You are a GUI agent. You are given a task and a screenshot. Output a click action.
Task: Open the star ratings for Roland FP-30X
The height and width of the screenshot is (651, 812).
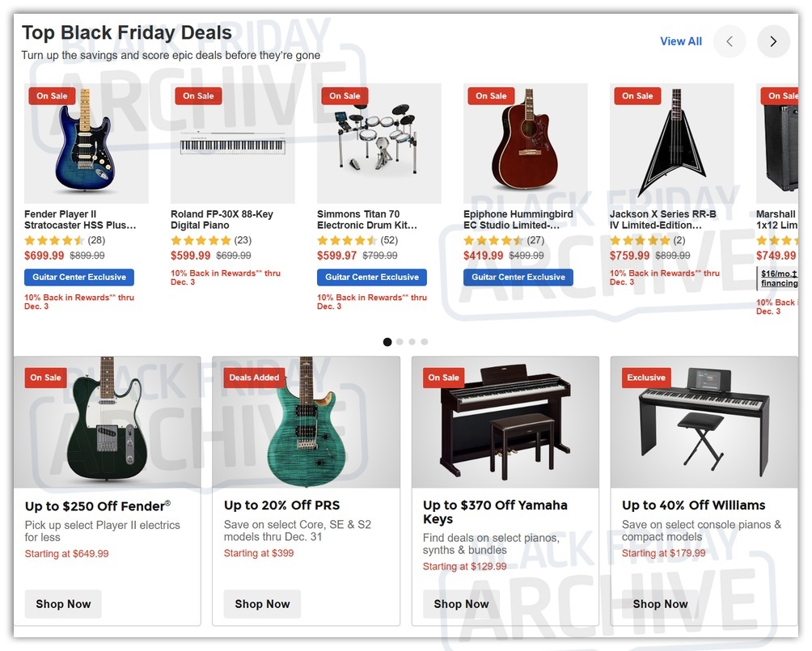coord(201,240)
